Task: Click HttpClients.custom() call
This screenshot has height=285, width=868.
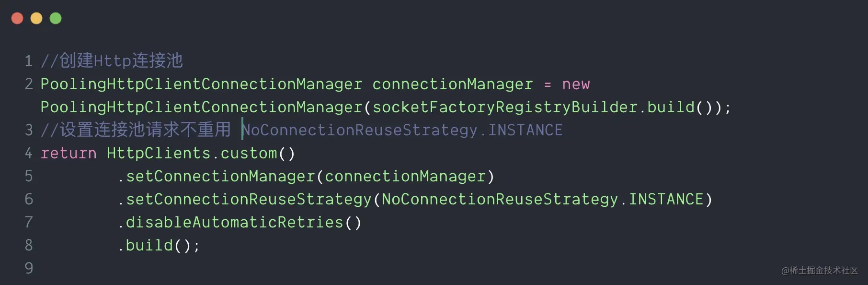Action: (x=201, y=153)
